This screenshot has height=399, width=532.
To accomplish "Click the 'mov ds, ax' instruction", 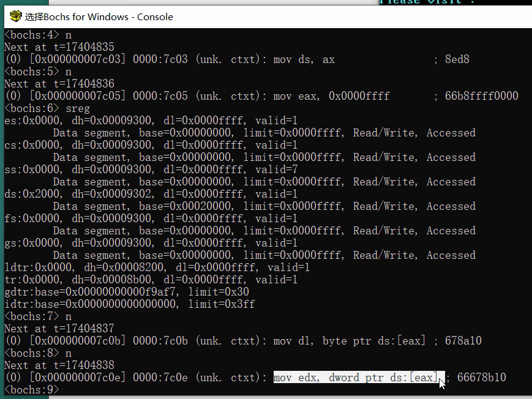I will coord(304,59).
